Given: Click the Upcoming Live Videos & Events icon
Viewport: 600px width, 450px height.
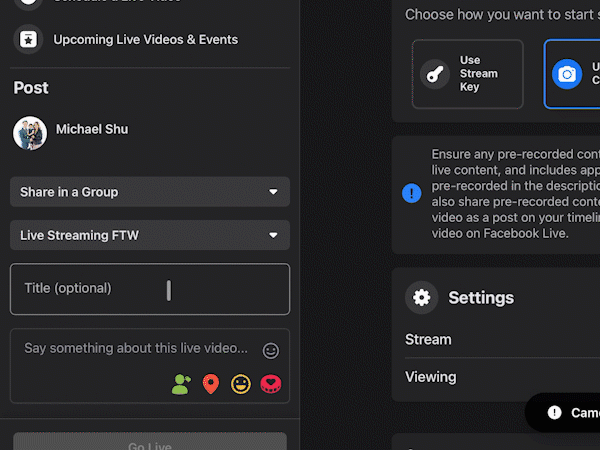Looking at the screenshot, I should click(x=28, y=39).
